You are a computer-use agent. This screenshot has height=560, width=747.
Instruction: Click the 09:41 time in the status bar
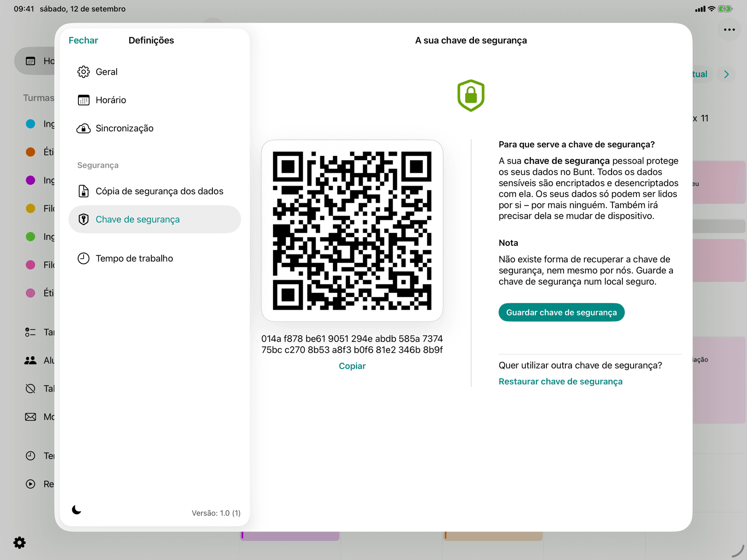24,9
